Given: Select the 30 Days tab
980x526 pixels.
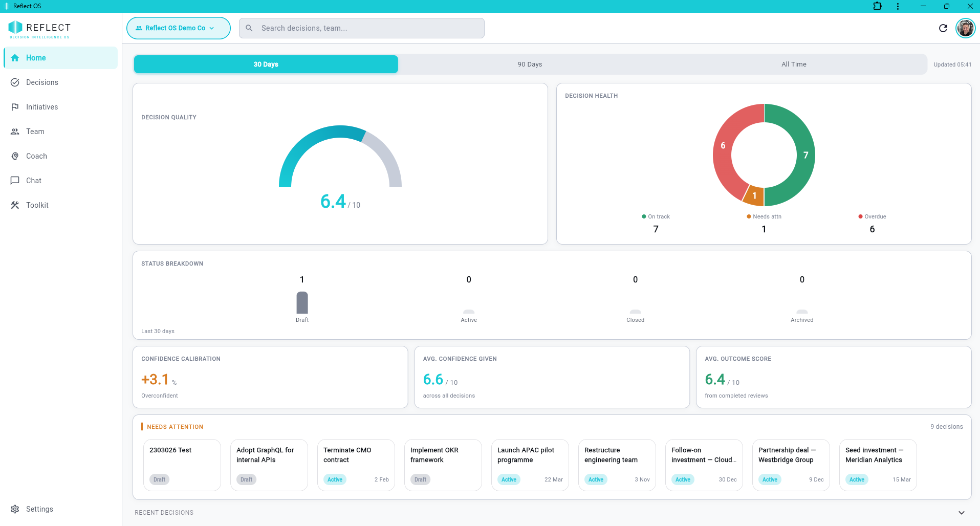Looking at the screenshot, I should pyautogui.click(x=266, y=64).
